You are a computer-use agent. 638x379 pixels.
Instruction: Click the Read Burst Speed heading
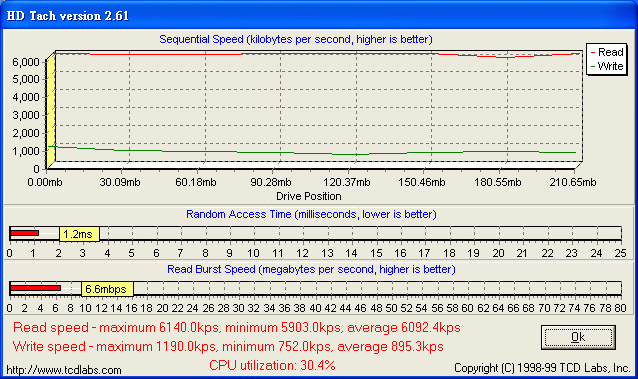(311, 269)
